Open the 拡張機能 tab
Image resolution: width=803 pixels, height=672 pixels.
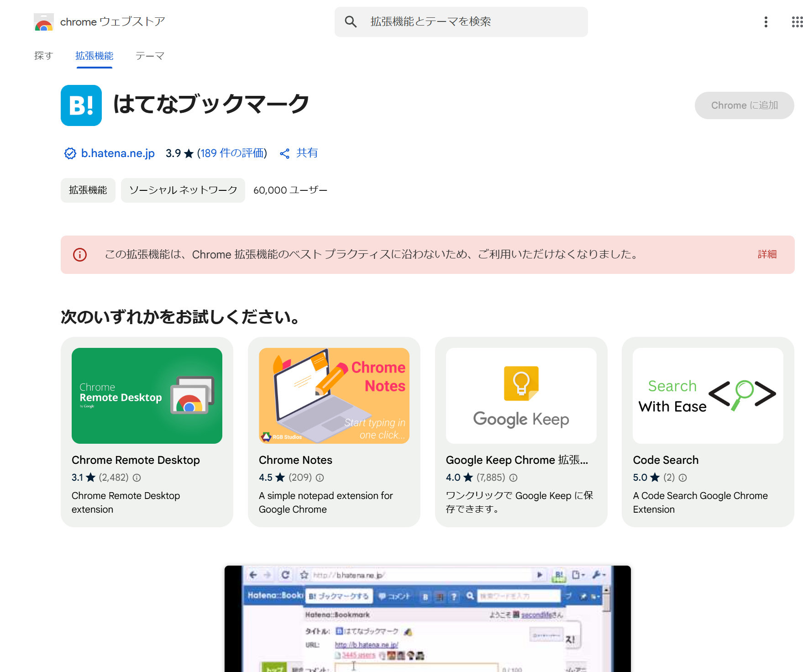point(94,56)
